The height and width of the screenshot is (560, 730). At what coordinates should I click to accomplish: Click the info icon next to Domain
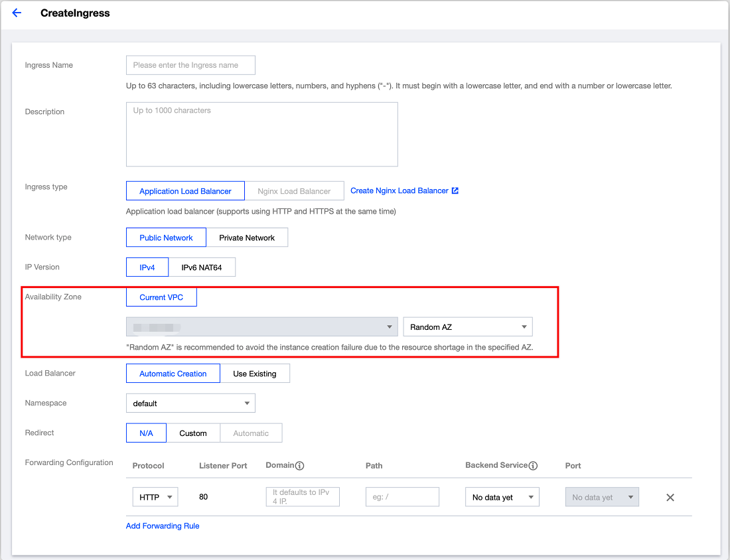click(x=299, y=466)
